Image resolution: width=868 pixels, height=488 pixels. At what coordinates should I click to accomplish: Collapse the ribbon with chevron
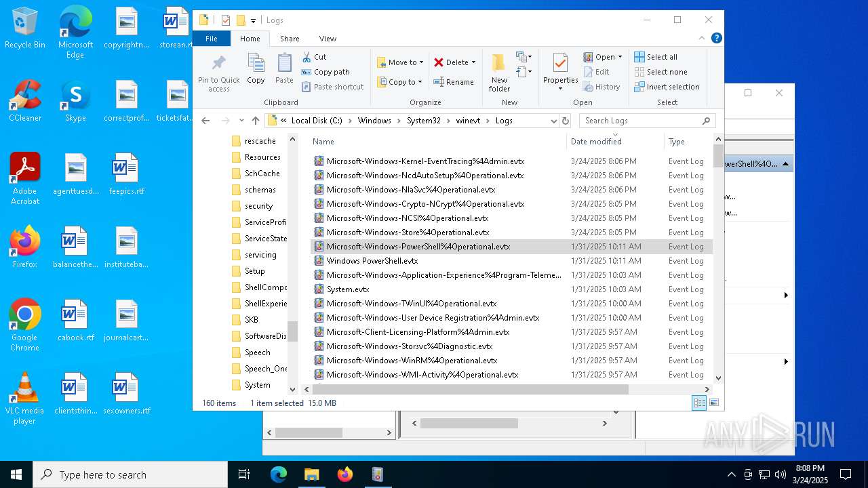click(703, 39)
